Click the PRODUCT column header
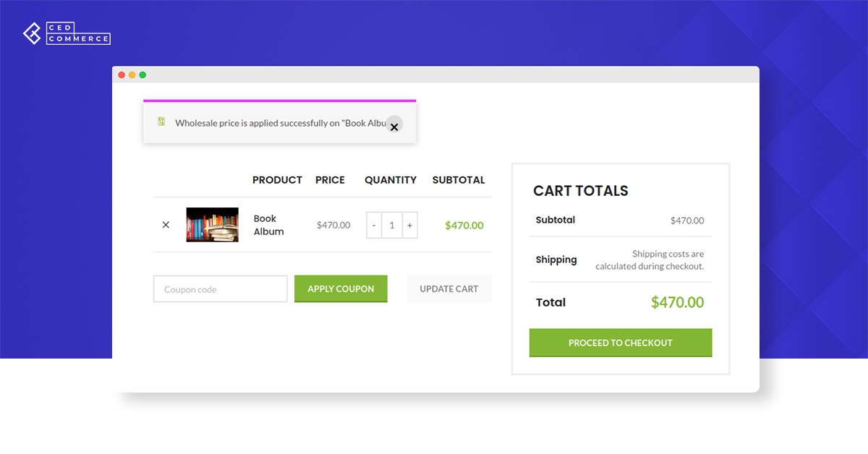 tap(277, 180)
